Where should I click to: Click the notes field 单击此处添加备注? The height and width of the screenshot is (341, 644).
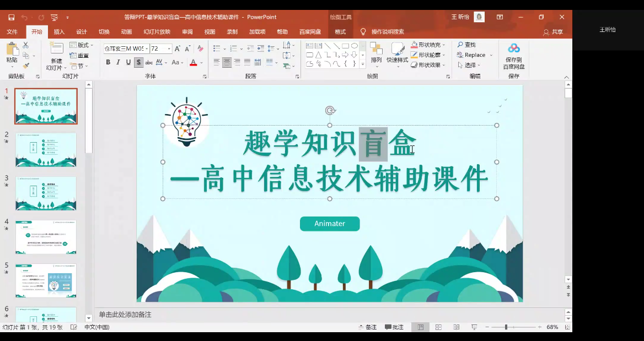click(x=125, y=315)
